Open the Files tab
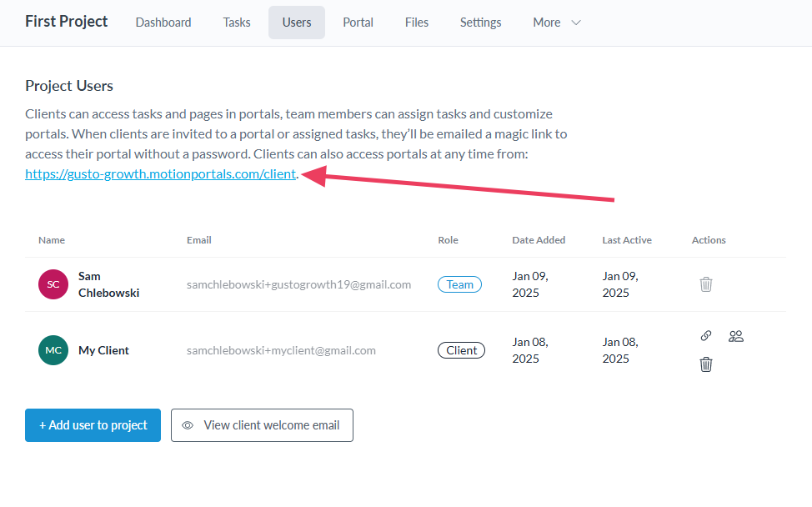812x507 pixels. coord(417,23)
